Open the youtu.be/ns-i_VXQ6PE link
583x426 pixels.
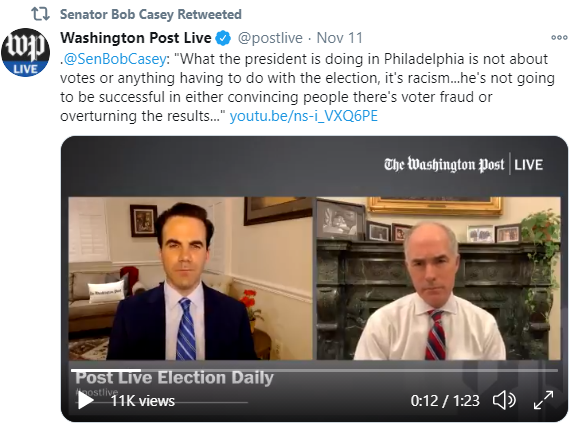303,116
